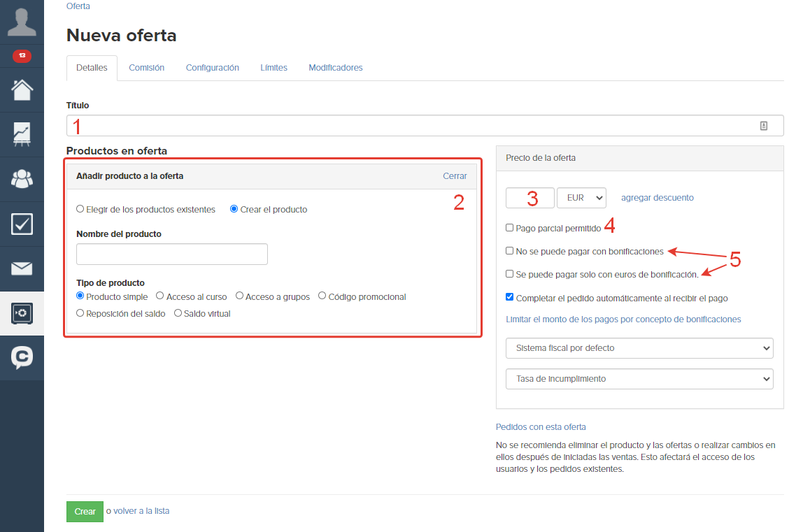Screen dimensions: 796x532
Task: Choose 'Saldo virtual' product type
Action: click(178, 313)
